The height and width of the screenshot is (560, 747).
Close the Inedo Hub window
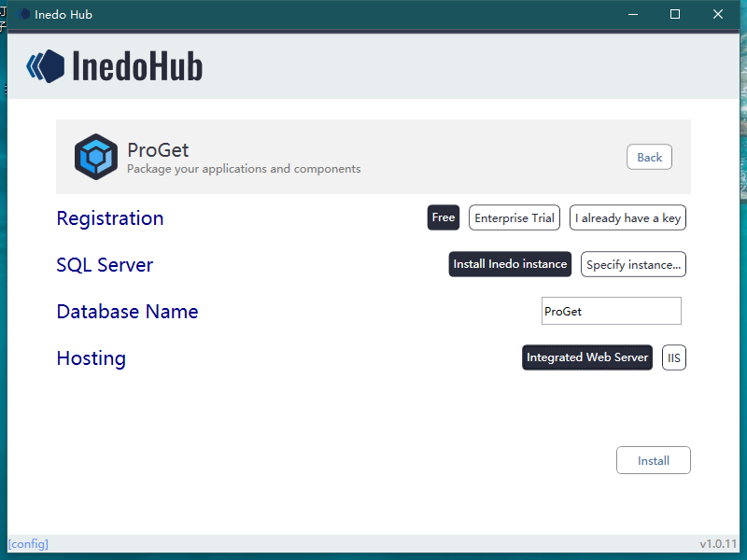click(718, 14)
